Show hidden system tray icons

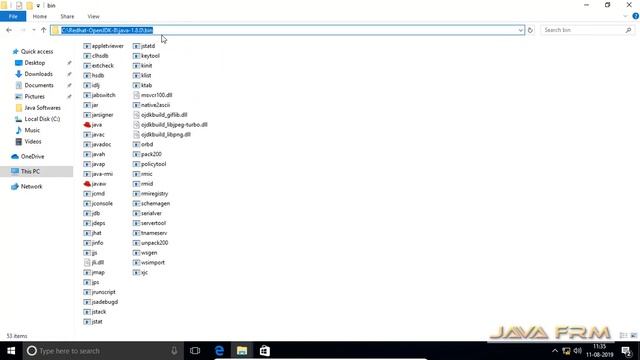coord(555,351)
